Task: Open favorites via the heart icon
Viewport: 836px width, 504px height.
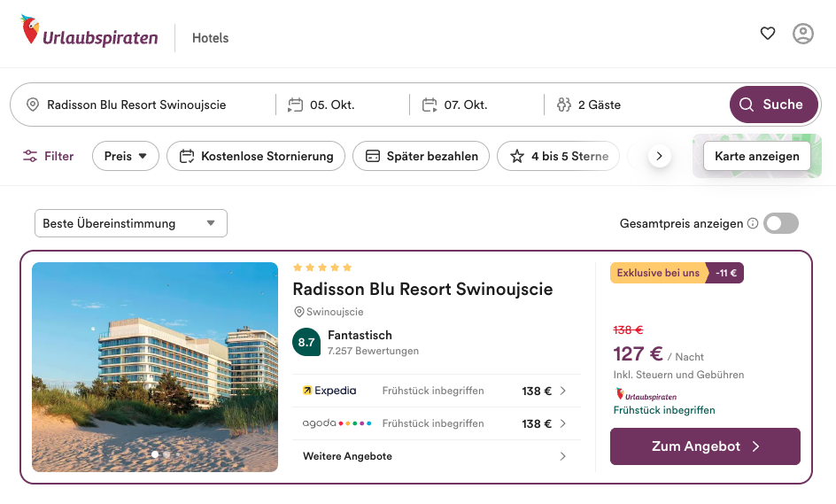Action: 767,34
